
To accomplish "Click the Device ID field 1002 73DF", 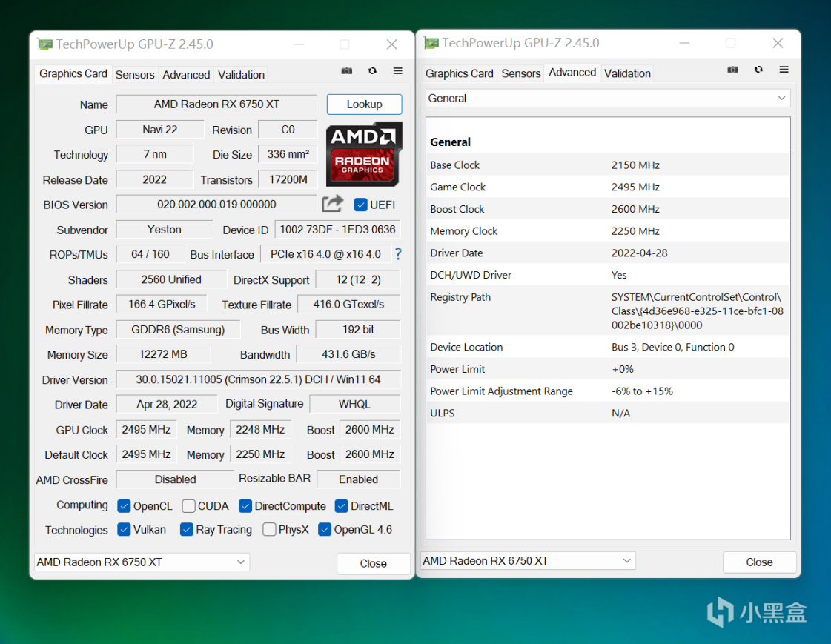I will coord(337,229).
